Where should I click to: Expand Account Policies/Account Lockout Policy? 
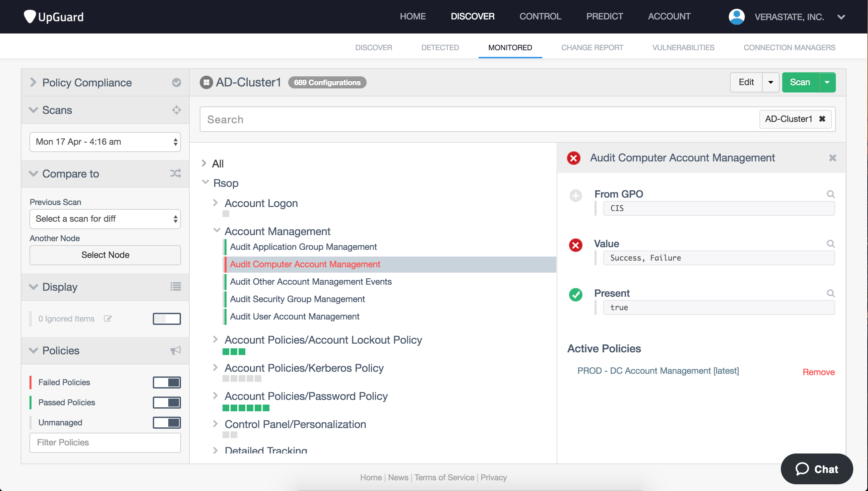pos(215,339)
